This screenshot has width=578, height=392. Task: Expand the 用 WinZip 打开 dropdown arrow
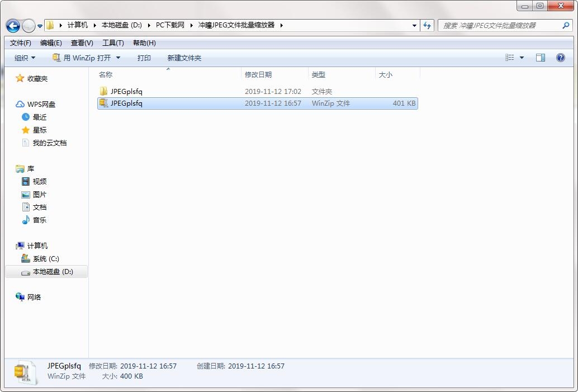[x=118, y=58]
